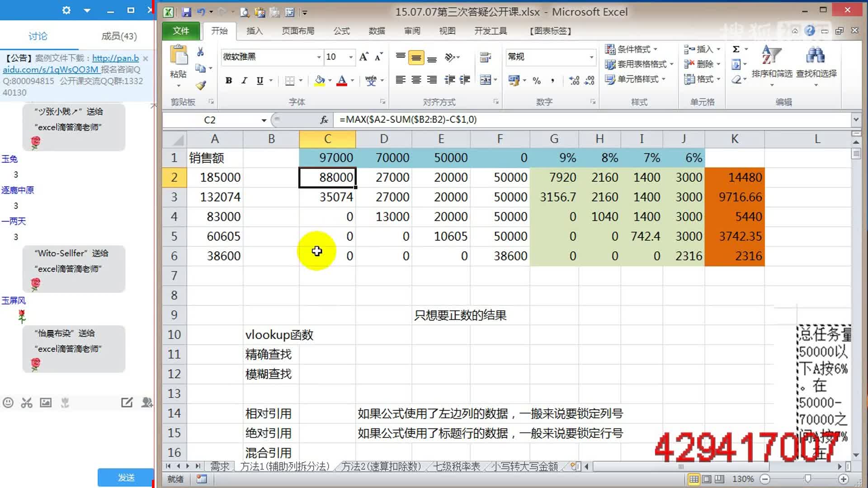Image resolution: width=868 pixels, height=488 pixels.
Task: Open the borders dropdown arrow
Action: pyautogui.click(x=301, y=80)
